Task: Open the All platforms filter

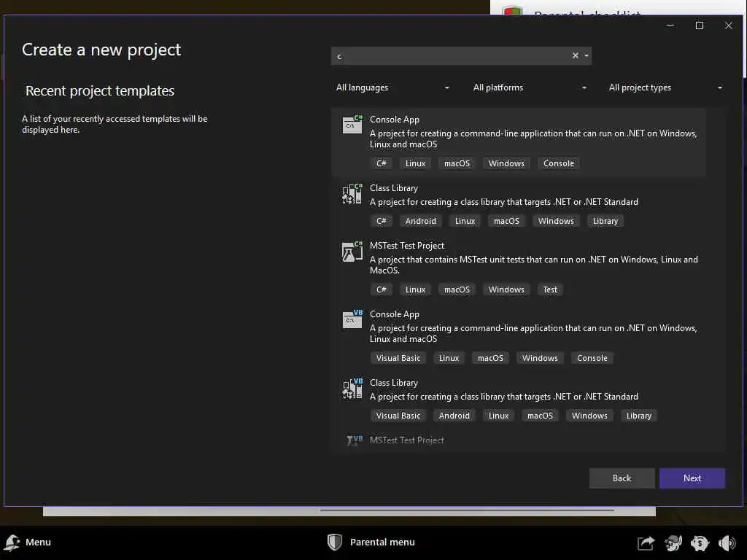Action: [x=530, y=87]
